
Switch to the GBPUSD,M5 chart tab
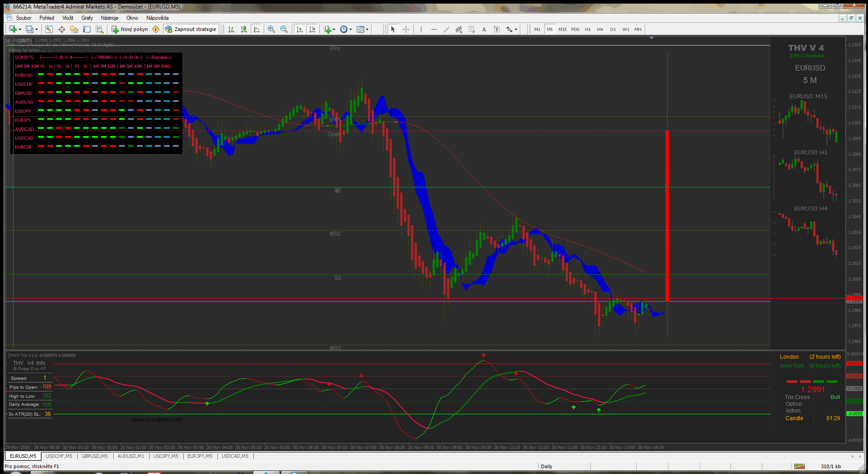95,456
